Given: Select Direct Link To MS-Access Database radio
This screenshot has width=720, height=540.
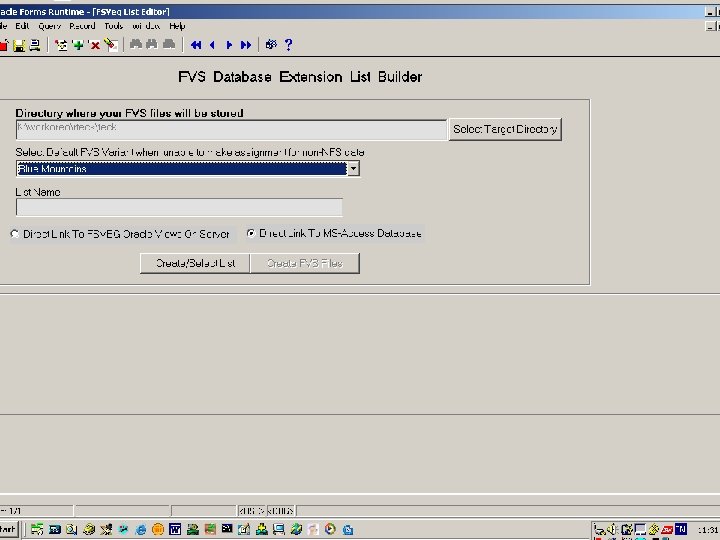Looking at the screenshot, I should (251, 233).
